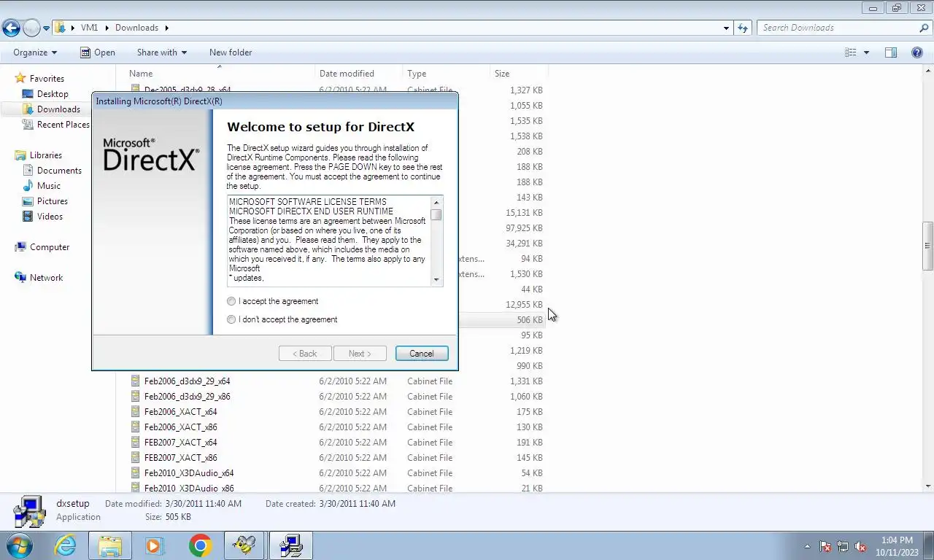The width and height of the screenshot is (934, 560).
Task: Select file Feb2006_XACT_x86
Action: pyautogui.click(x=180, y=427)
